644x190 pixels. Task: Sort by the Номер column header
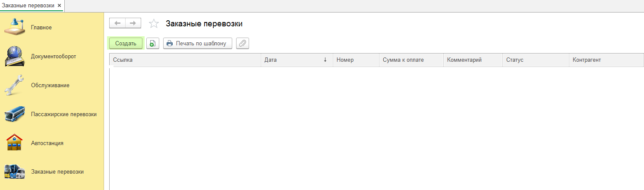click(x=345, y=60)
